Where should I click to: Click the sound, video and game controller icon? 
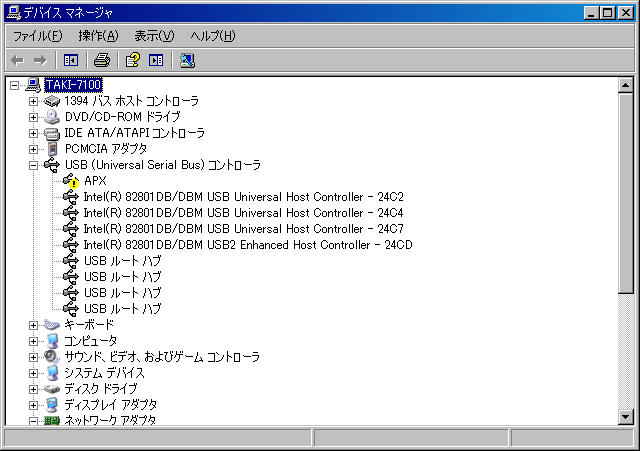[52, 357]
